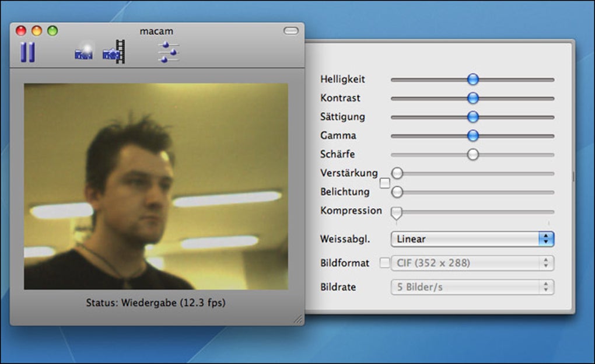Click the Kompression label
Viewport: 595px width, 364px height.
coord(351,211)
